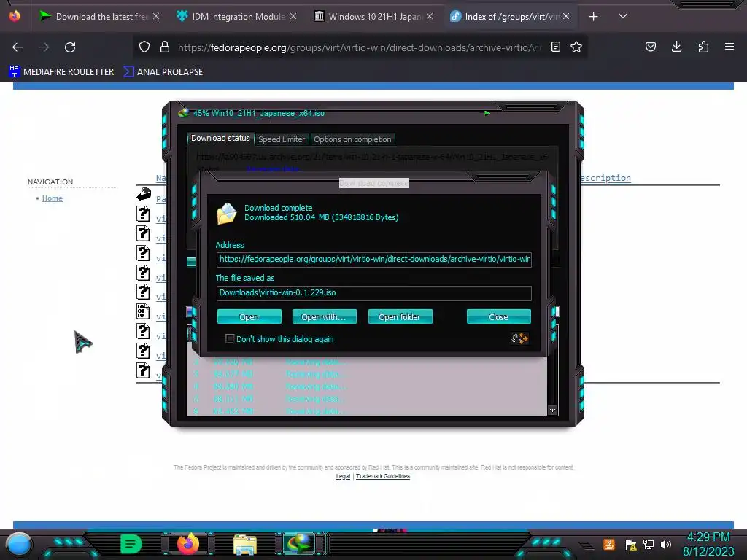Save page to Pocket icon
Viewport: 747px width, 560px height.
click(650, 47)
